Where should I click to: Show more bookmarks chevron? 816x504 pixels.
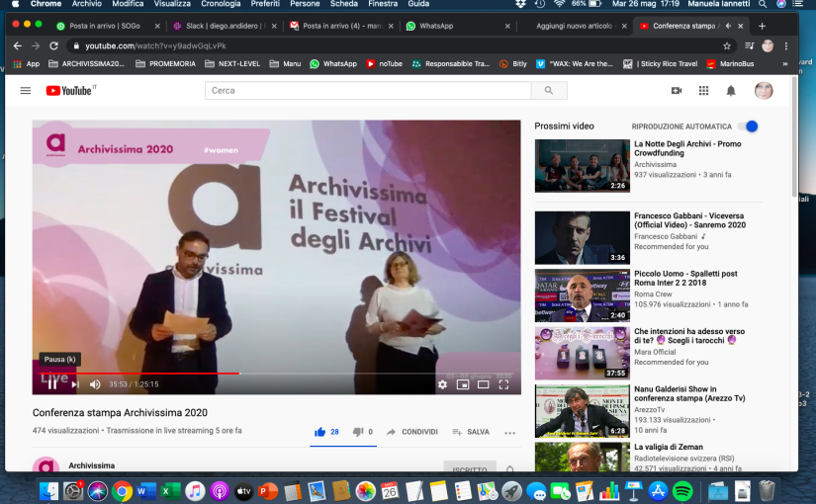[785, 64]
